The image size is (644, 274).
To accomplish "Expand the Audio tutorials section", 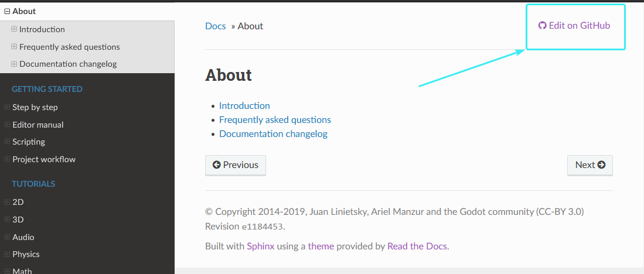I will point(7,237).
